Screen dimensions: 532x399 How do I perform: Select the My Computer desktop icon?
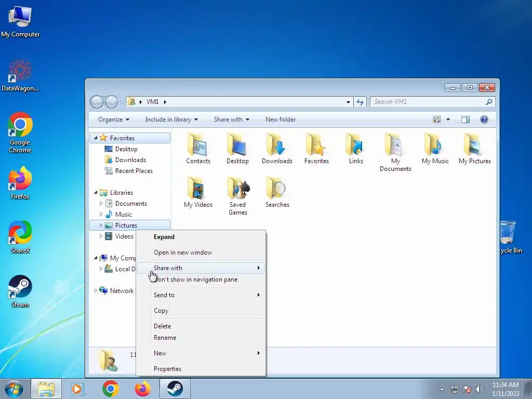point(20,21)
